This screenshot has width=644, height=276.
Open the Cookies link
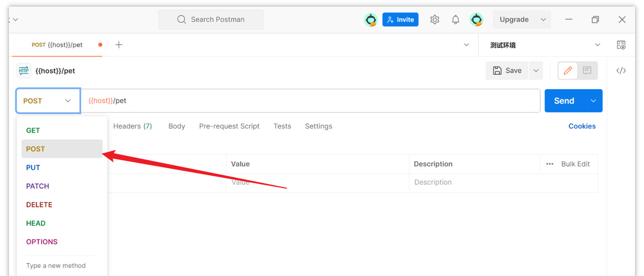pos(582,126)
